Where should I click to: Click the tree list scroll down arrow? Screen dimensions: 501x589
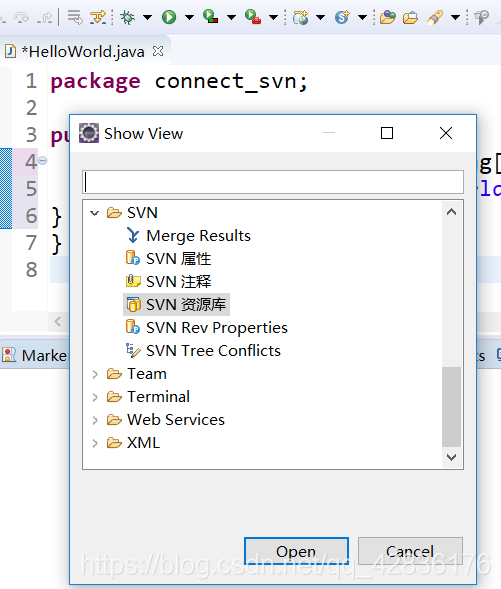[x=451, y=457]
